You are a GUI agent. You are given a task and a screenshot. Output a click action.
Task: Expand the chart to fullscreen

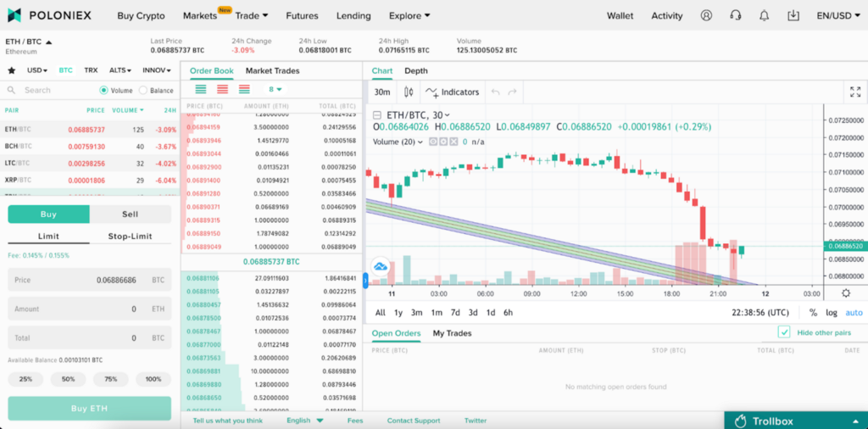coord(854,92)
